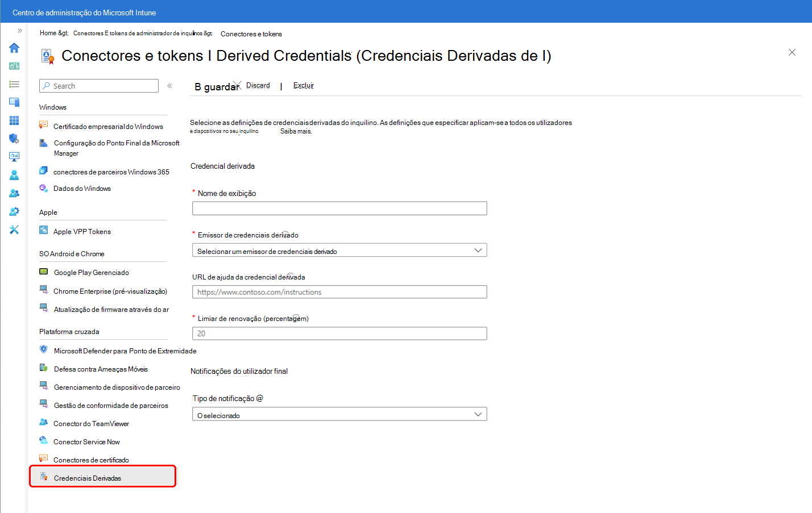Viewport: 812px width, 513px height.
Task: Open All services list icon
Action: point(14,84)
